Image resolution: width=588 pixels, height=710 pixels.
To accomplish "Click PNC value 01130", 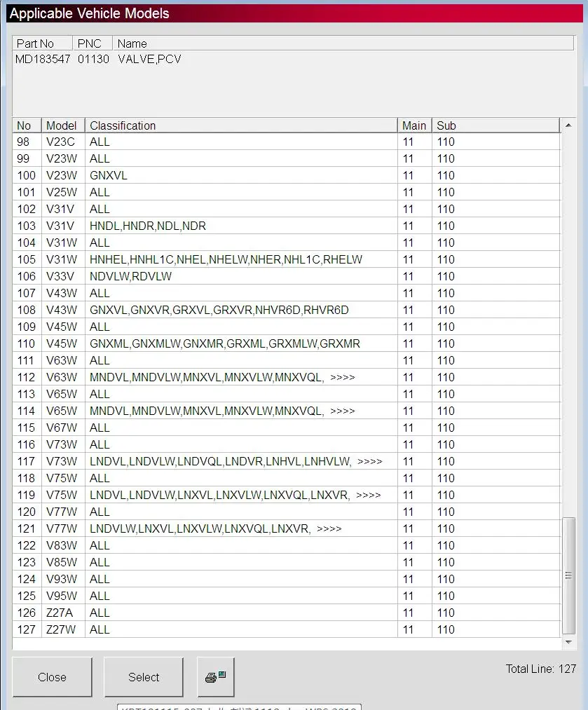I will 93,59.
